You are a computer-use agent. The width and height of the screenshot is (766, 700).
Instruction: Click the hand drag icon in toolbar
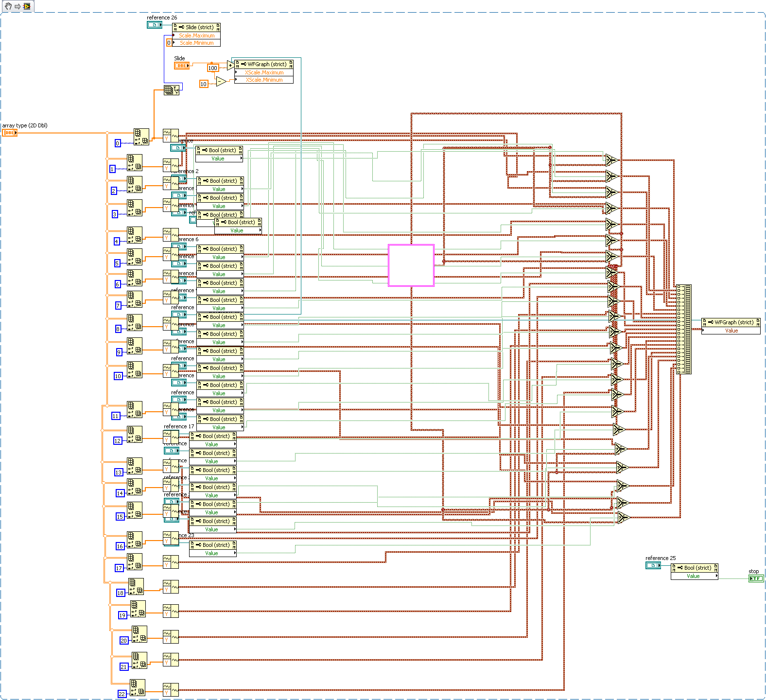8,6
